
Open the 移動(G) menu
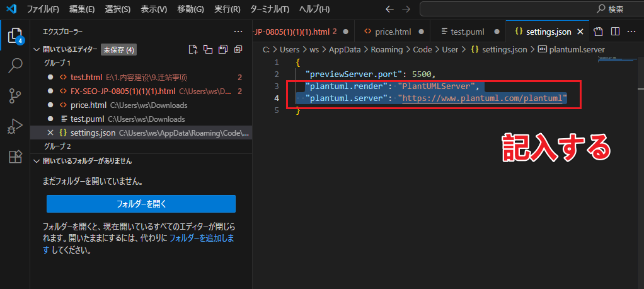click(x=190, y=9)
